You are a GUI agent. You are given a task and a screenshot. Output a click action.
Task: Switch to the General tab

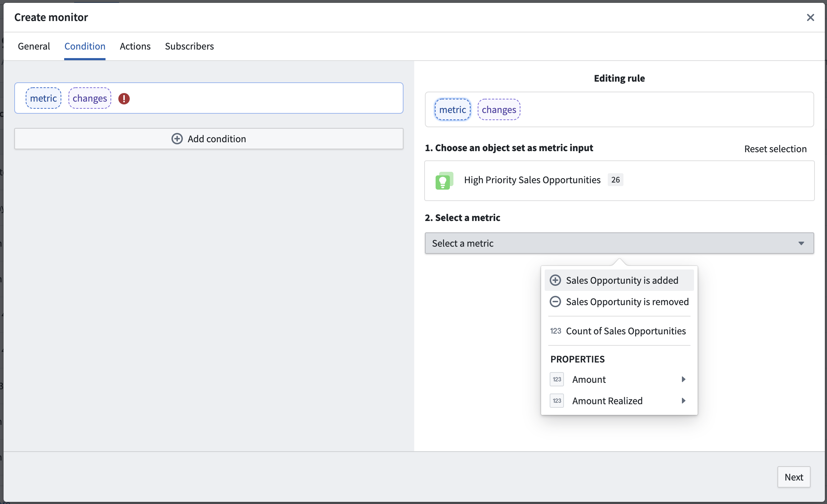(x=34, y=46)
